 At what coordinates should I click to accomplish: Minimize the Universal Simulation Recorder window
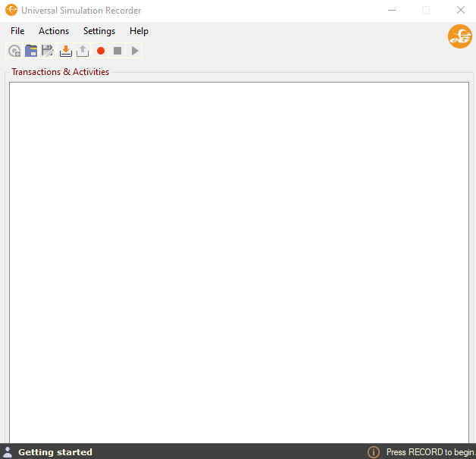click(x=392, y=11)
